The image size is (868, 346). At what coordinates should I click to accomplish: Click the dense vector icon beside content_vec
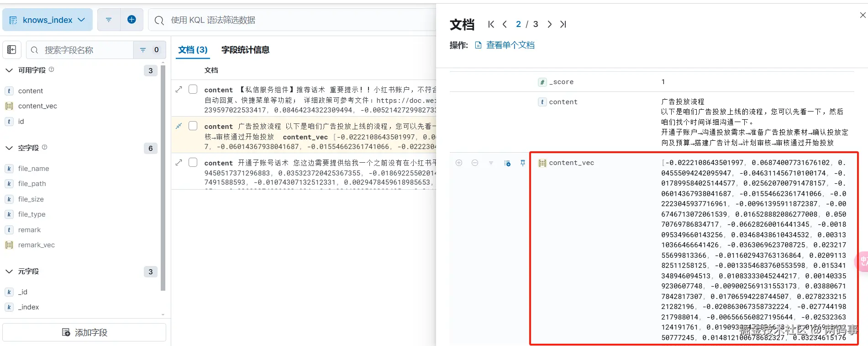(x=9, y=106)
